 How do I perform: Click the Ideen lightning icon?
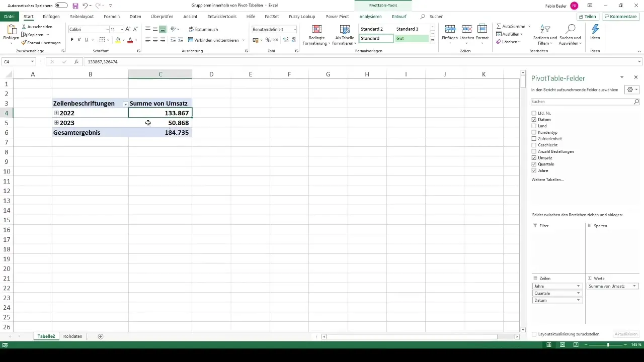[595, 30]
